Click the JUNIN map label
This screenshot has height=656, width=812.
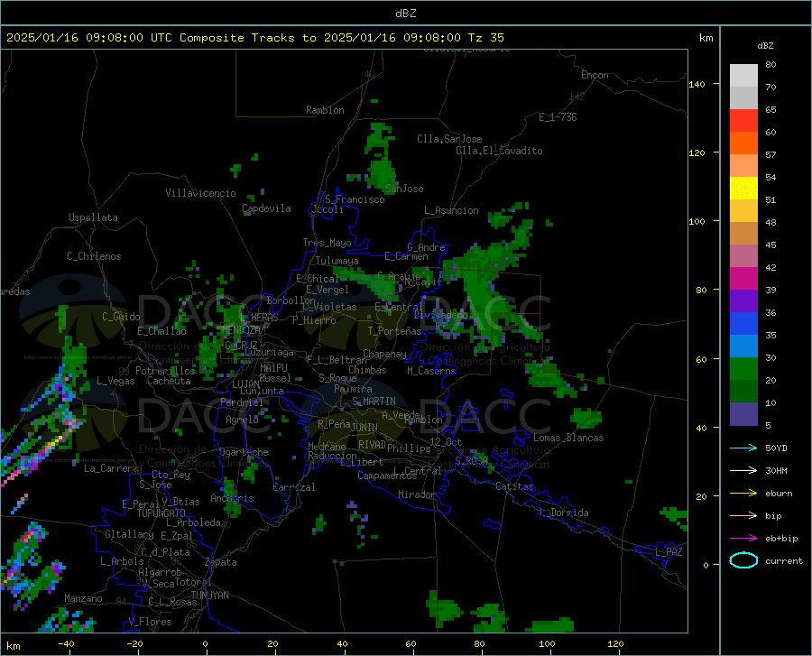click(x=364, y=428)
